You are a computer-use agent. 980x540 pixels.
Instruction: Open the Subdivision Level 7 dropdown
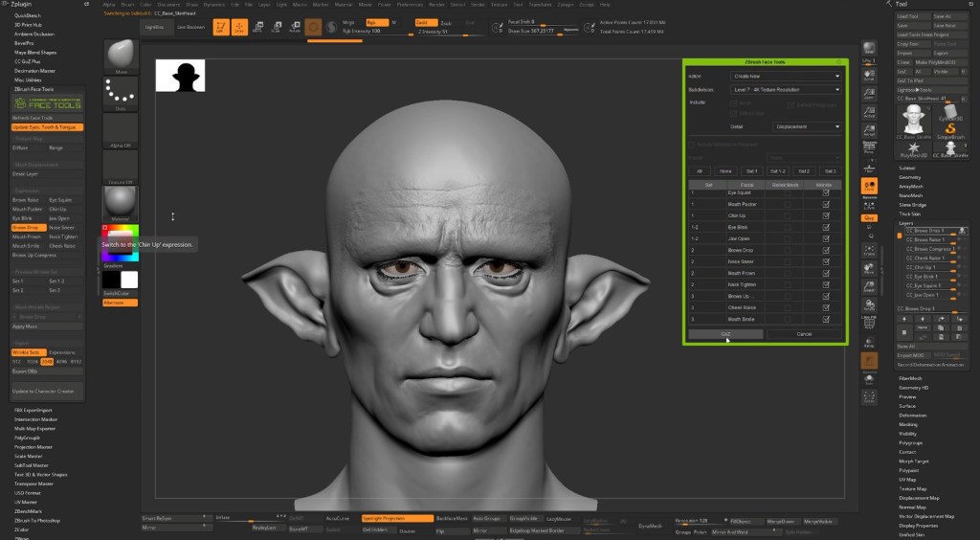tap(786, 89)
